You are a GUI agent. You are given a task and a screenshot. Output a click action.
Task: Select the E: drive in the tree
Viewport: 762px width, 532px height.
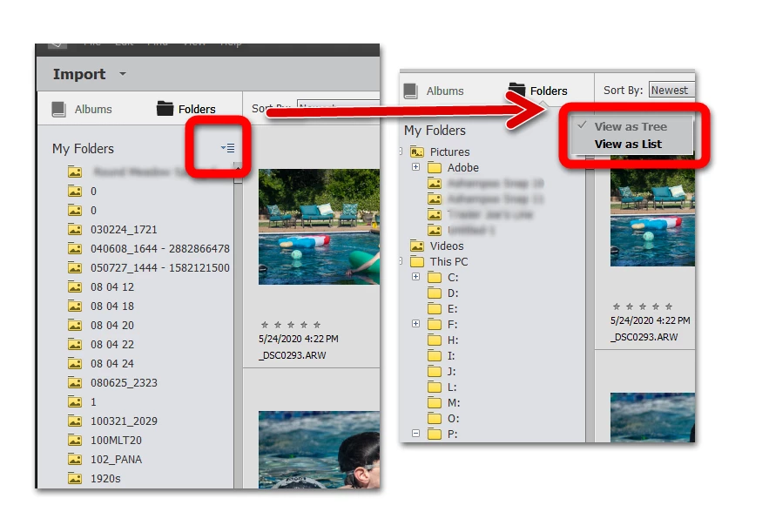coord(453,309)
